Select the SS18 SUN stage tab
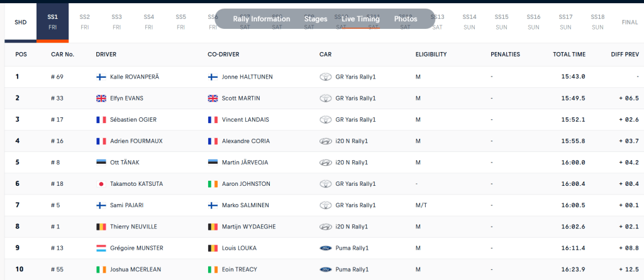The height and width of the screenshot is (280, 644). (597, 22)
